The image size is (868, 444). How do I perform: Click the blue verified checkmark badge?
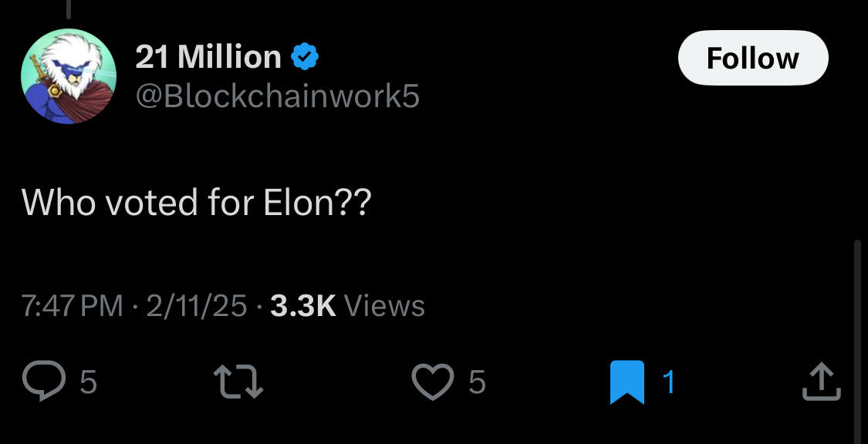[x=306, y=57]
